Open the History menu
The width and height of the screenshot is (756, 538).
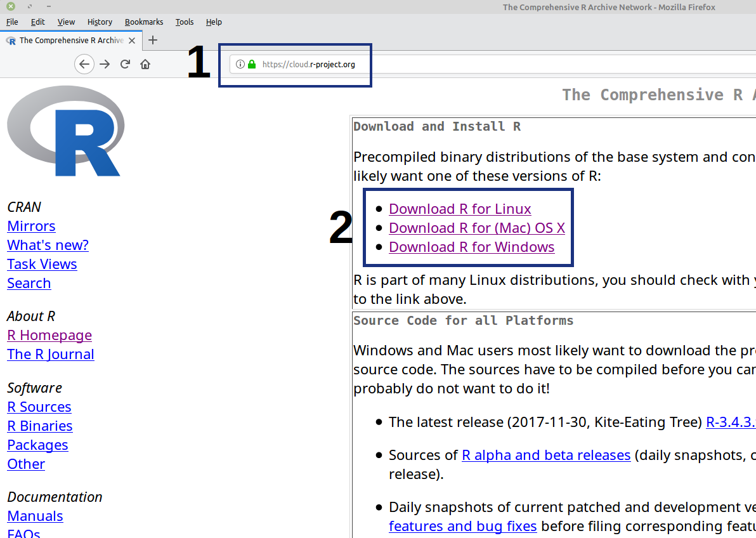100,22
